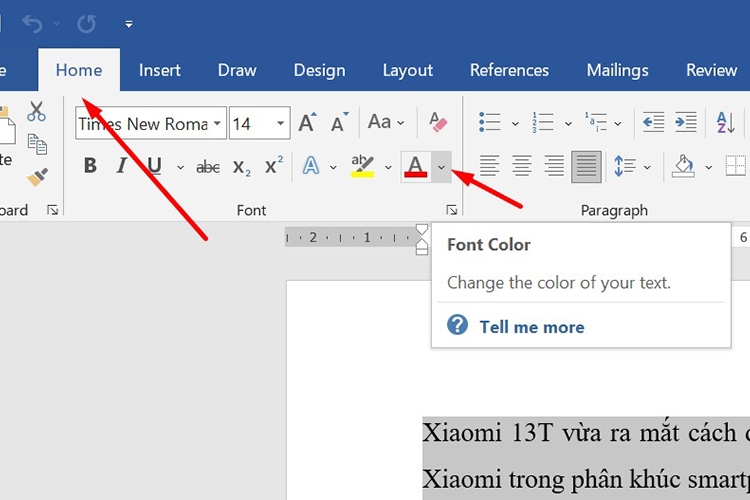Viewport: 750px width, 500px height.
Task: Toggle Justify alignment
Action: click(586, 167)
